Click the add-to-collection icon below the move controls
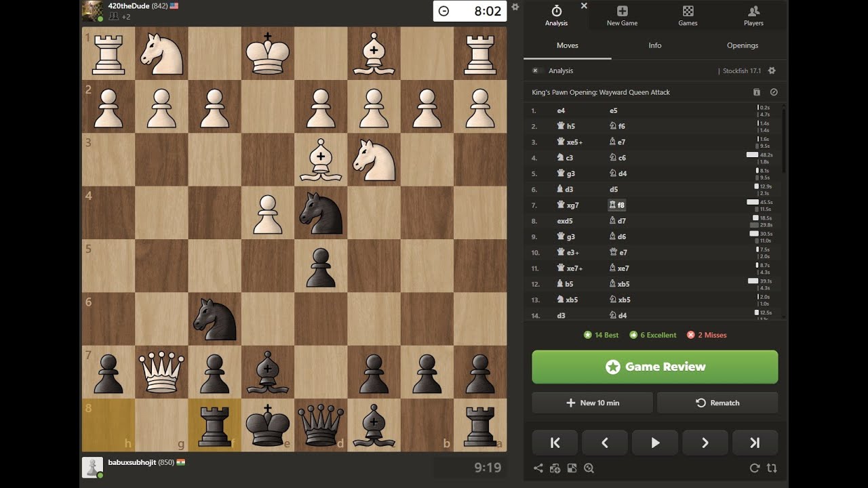Image resolution: width=868 pixels, height=488 pixels. [555, 468]
